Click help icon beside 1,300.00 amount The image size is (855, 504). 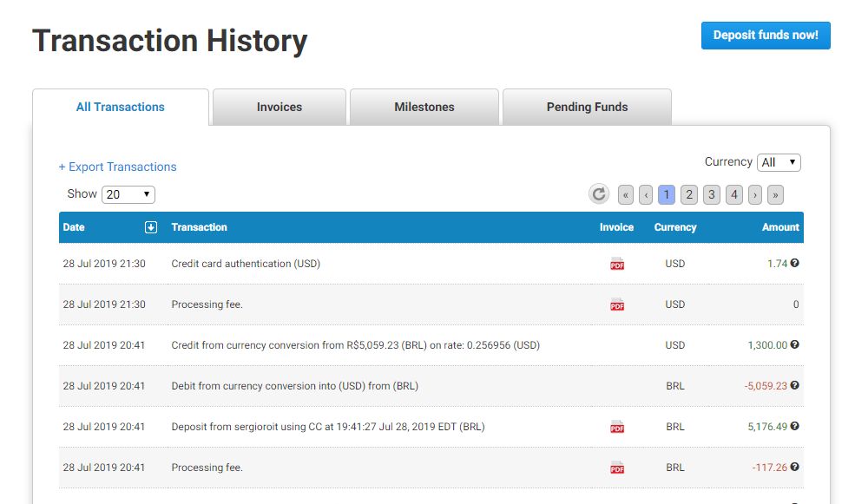(x=795, y=344)
